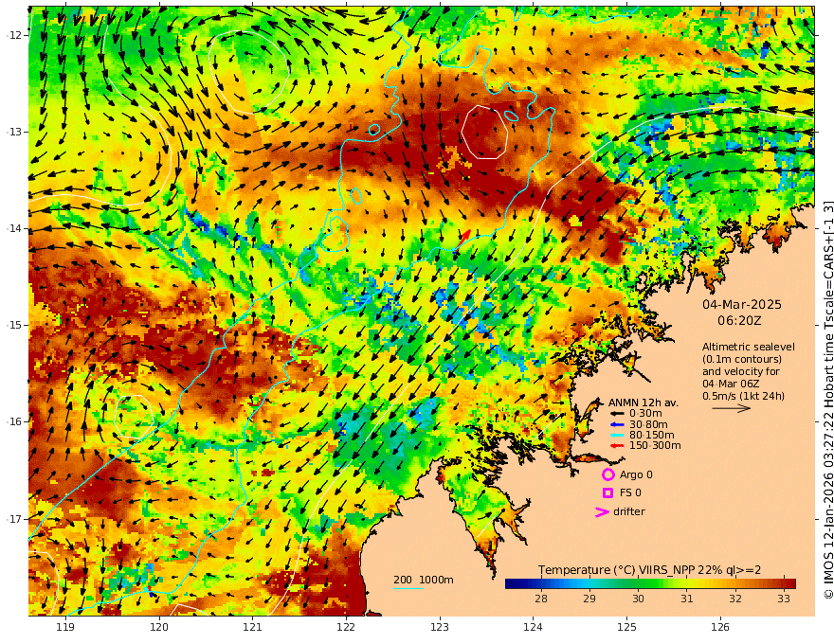Click the 'FS 0' legend text
This screenshot has height=644, width=834.
click(x=630, y=493)
